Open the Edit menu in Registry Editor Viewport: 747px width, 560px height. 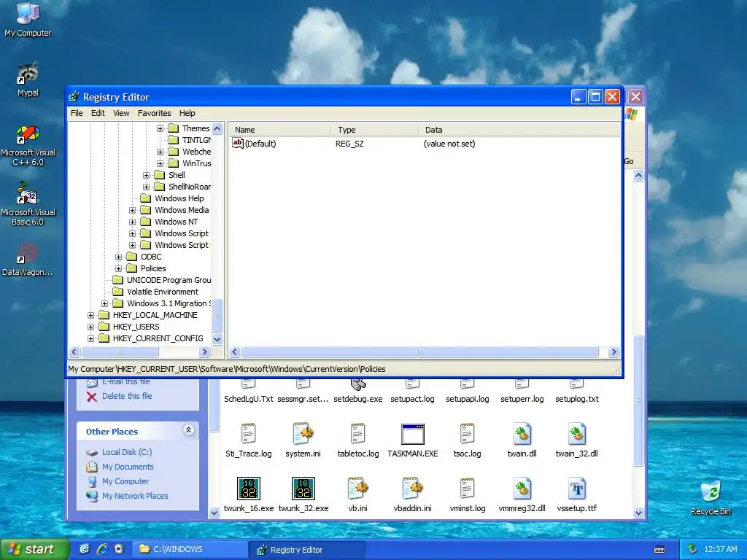tap(98, 113)
